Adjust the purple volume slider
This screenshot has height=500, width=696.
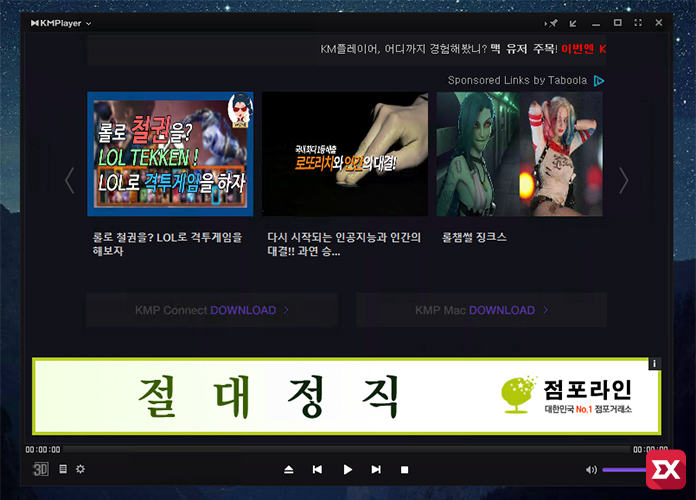click(x=625, y=470)
